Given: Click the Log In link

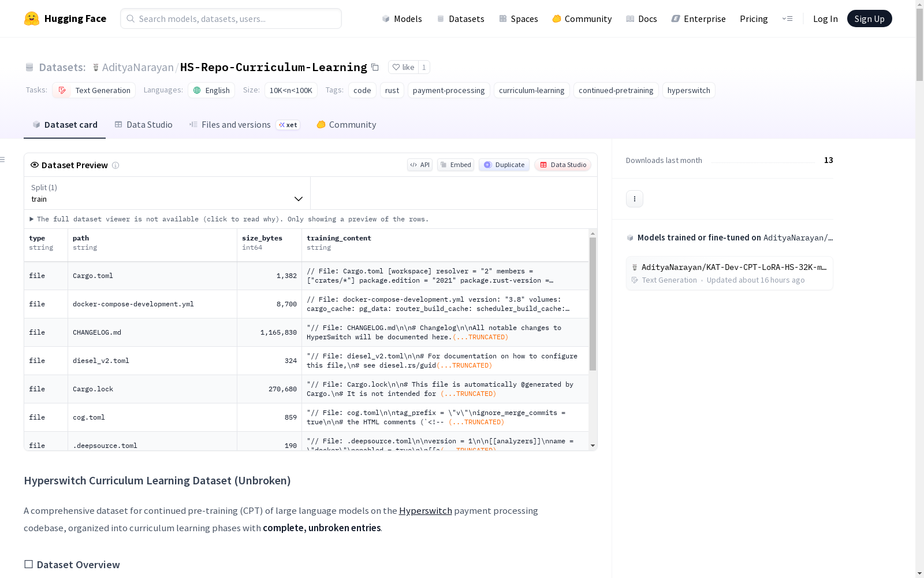Looking at the screenshot, I should click(x=825, y=18).
